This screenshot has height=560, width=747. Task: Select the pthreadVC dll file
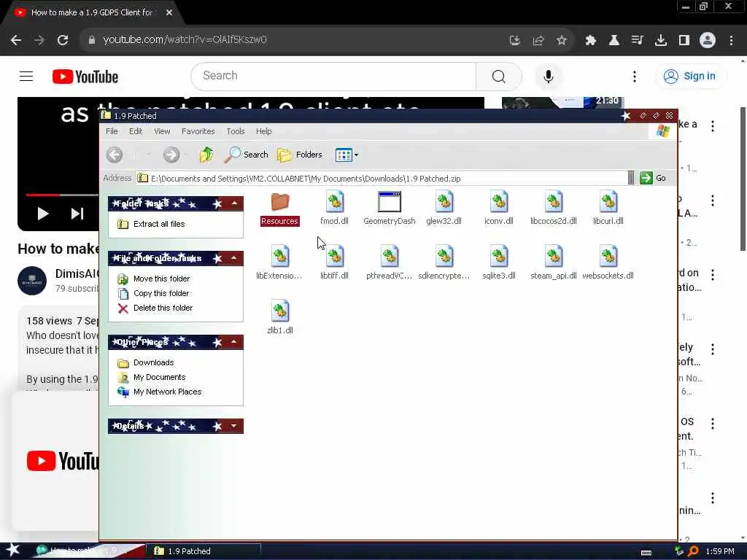click(390, 262)
